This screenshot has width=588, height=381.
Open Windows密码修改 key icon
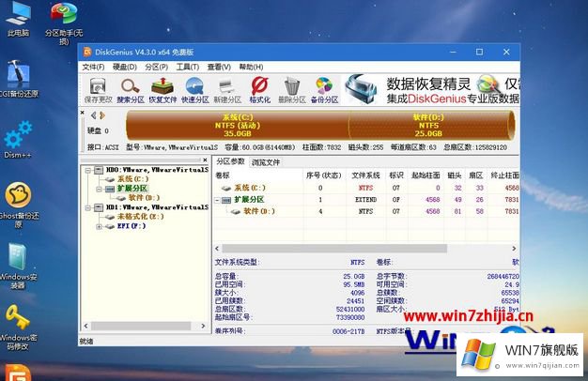pos(18,328)
